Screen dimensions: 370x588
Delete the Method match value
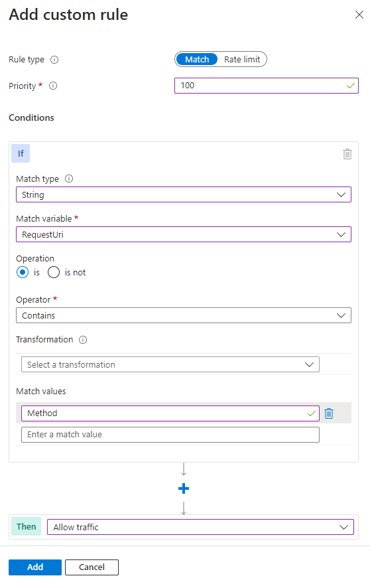tap(329, 413)
